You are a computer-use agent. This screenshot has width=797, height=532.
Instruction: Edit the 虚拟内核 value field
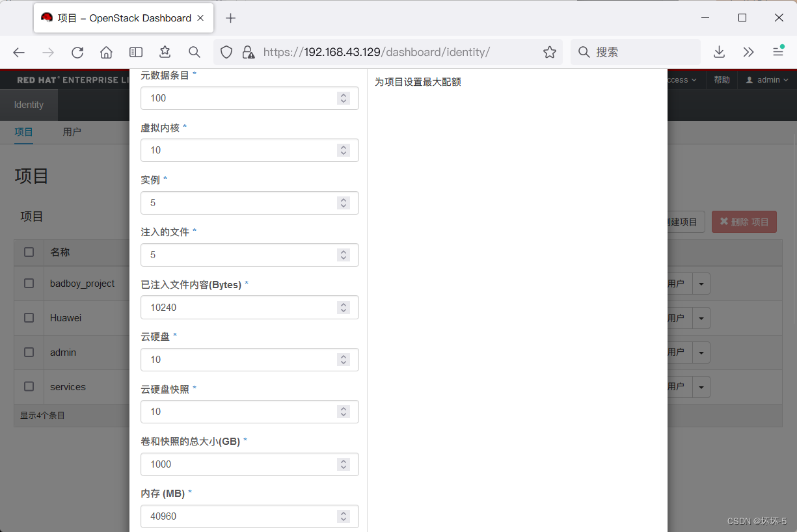click(x=250, y=150)
